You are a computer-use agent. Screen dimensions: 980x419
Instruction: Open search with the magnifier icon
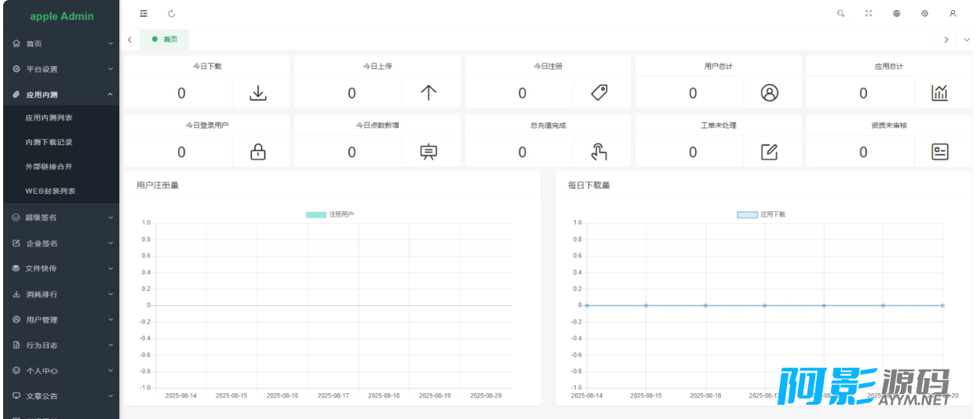pyautogui.click(x=841, y=13)
